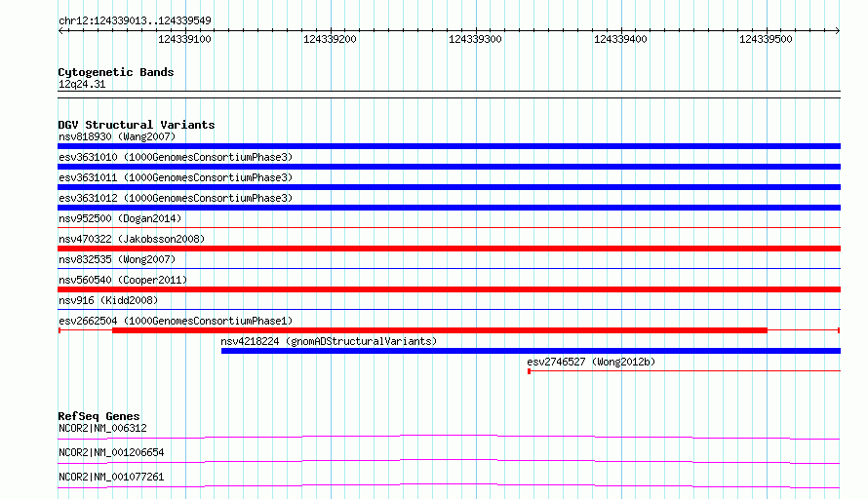The width and height of the screenshot is (868, 499).
Task: Select the 124339400 ruler position label
Action: [620, 39]
